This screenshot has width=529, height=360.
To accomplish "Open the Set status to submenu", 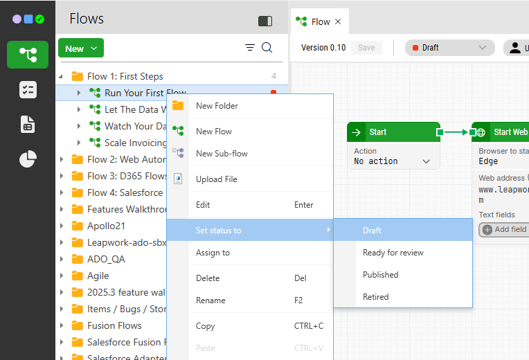I will [250, 230].
